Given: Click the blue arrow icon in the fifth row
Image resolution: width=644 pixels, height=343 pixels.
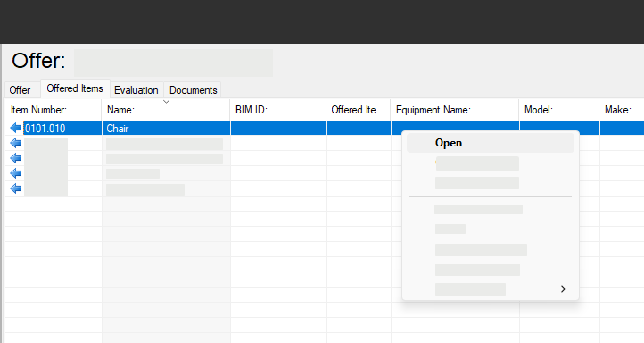Looking at the screenshot, I should [15, 188].
